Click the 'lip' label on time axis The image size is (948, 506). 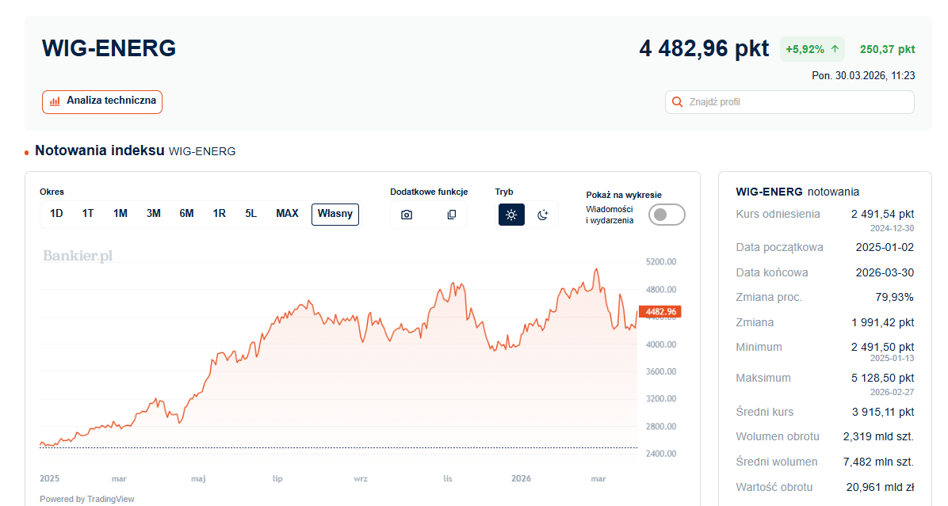pos(278,479)
